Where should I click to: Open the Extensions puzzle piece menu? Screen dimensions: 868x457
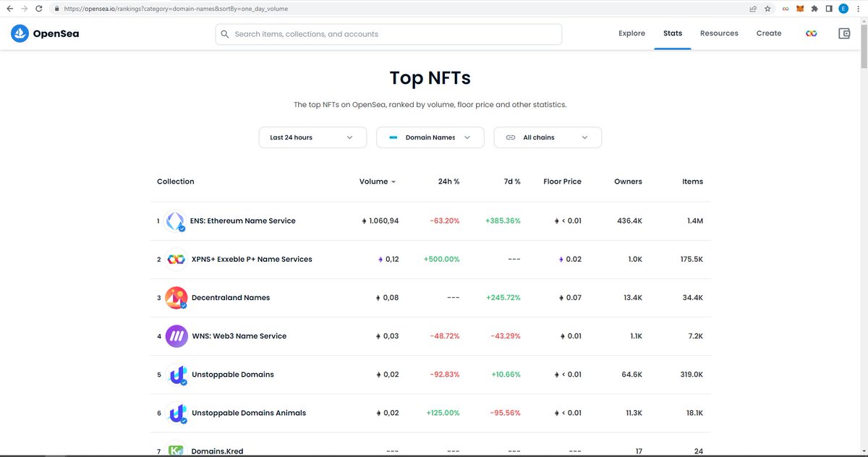(x=814, y=9)
